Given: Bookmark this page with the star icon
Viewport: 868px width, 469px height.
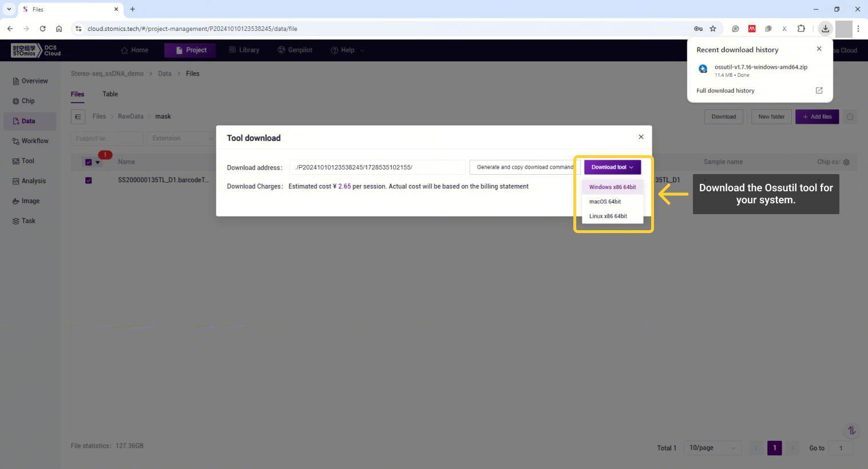Looking at the screenshot, I should tap(713, 29).
